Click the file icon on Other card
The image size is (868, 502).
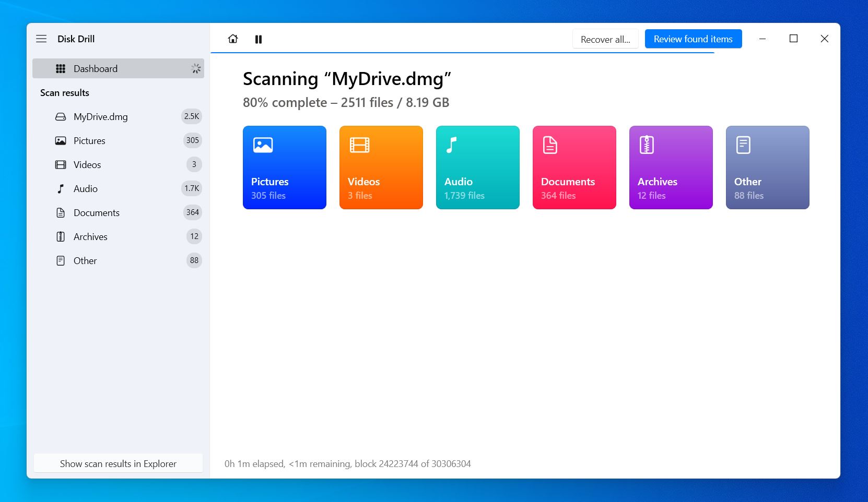click(x=743, y=145)
